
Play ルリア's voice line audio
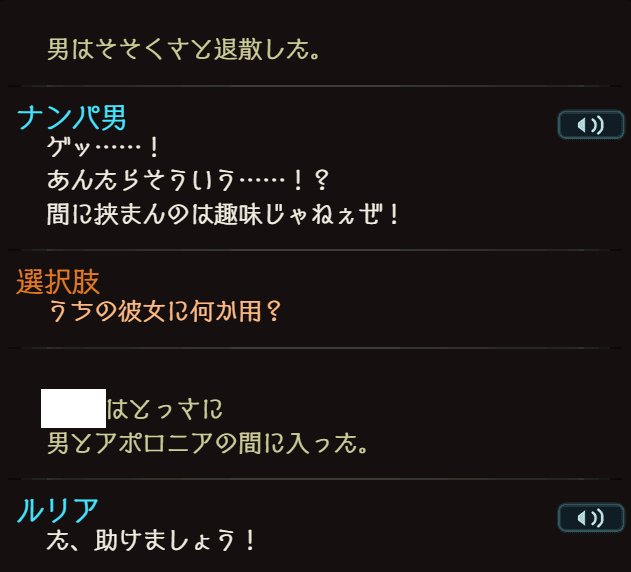tap(590, 517)
